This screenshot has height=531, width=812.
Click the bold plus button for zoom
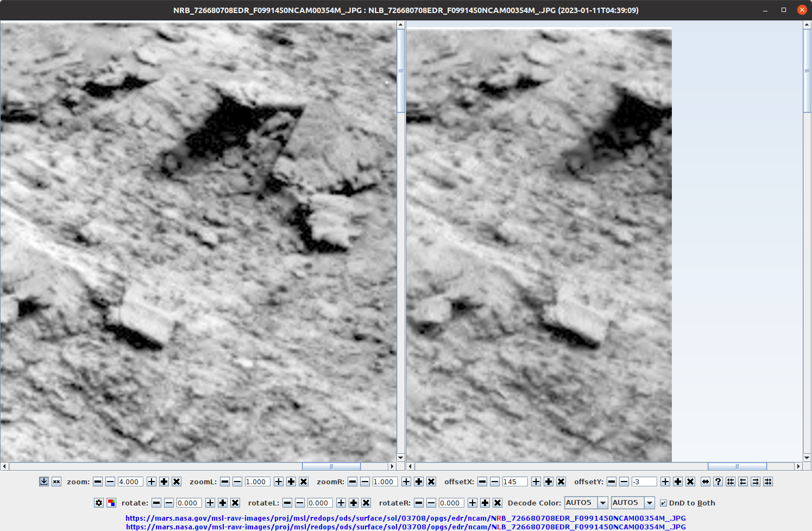[x=164, y=482]
